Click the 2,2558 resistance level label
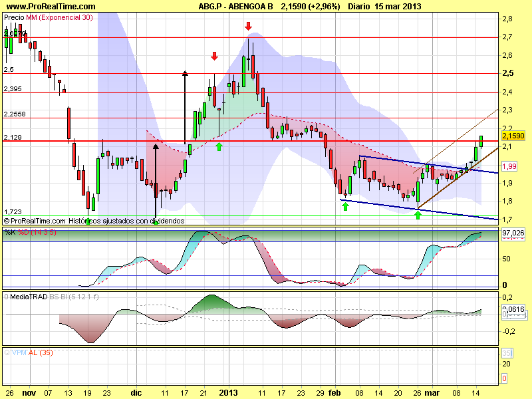532x399 pixels. tap(15, 114)
